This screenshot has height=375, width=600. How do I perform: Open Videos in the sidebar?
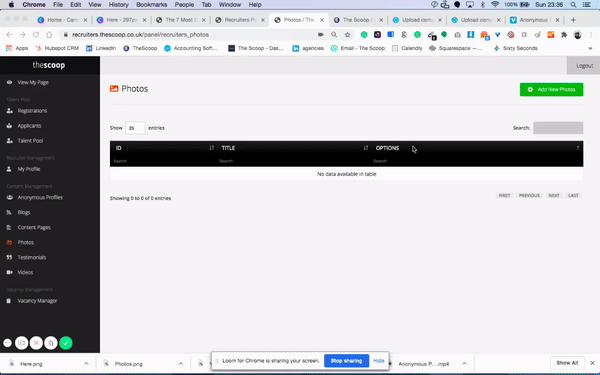pos(25,272)
